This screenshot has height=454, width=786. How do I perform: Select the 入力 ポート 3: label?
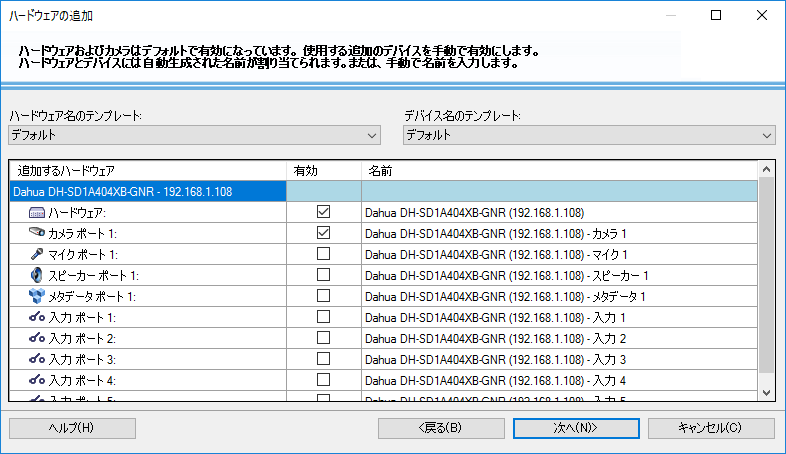point(82,360)
